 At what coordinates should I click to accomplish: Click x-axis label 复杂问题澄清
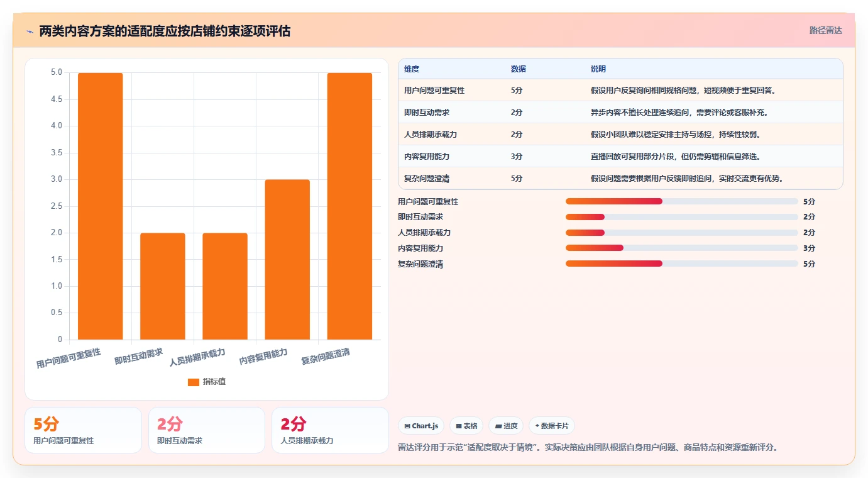326,357
